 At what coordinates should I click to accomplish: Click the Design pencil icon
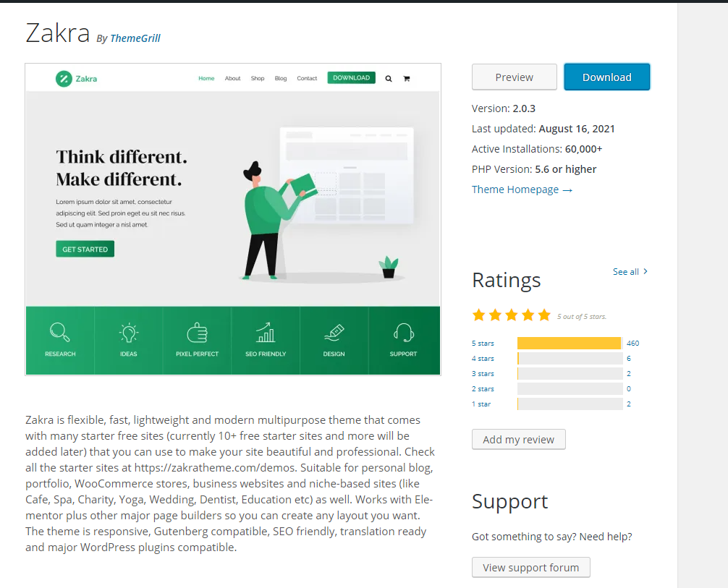click(x=334, y=332)
